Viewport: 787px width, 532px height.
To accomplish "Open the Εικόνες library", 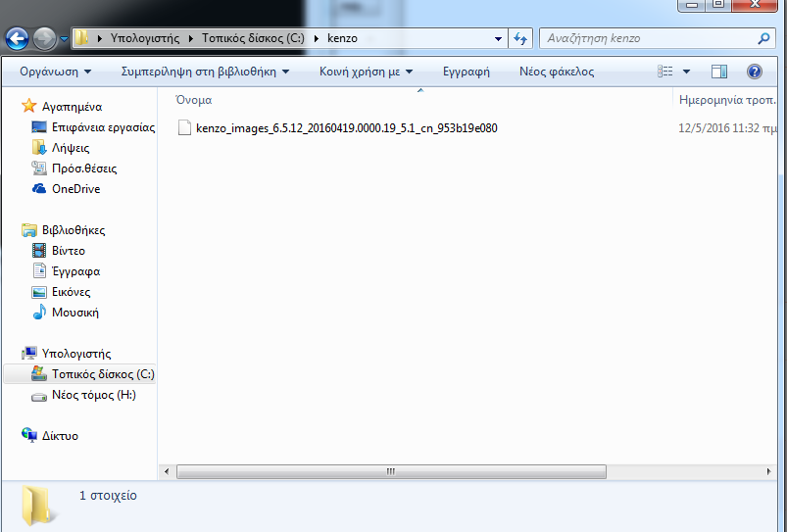I will 71,292.
